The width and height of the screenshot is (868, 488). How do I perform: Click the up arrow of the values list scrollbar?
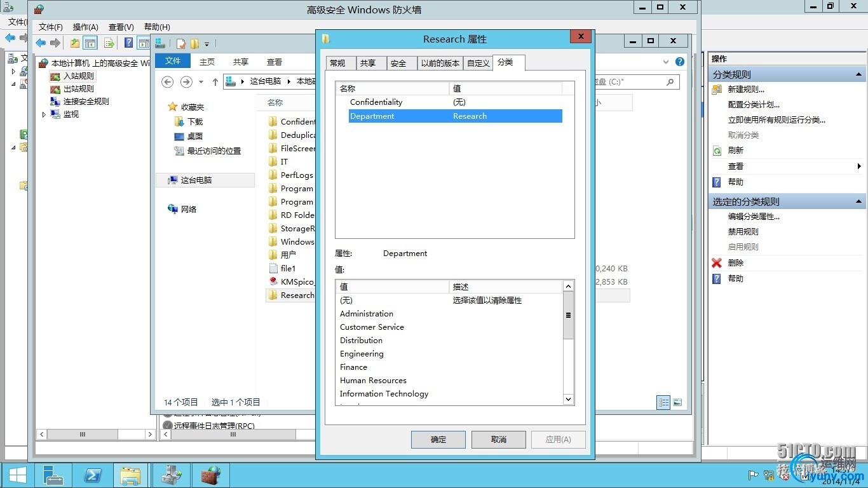[568, 287]
